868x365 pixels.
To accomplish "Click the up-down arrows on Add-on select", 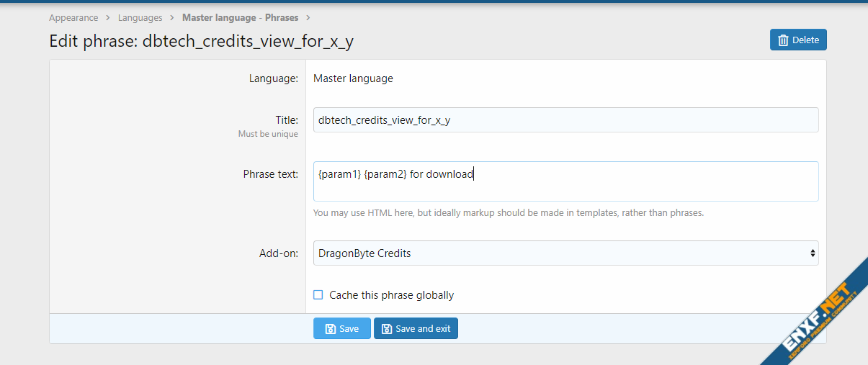I will (813, 253).
